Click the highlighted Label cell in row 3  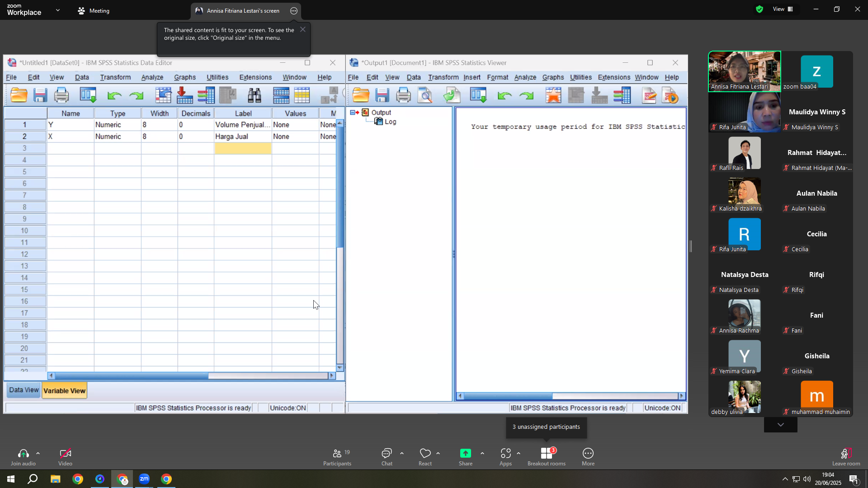[x=243, y=148]
